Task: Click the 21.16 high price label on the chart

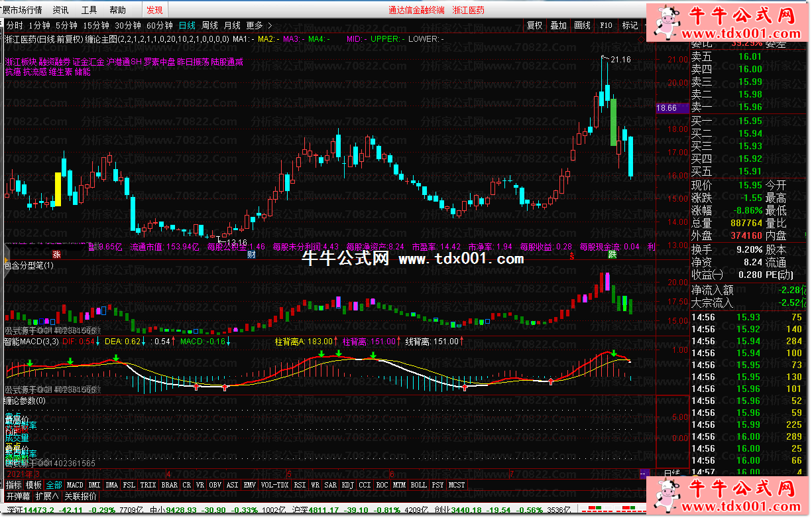Action: point(620,60)
